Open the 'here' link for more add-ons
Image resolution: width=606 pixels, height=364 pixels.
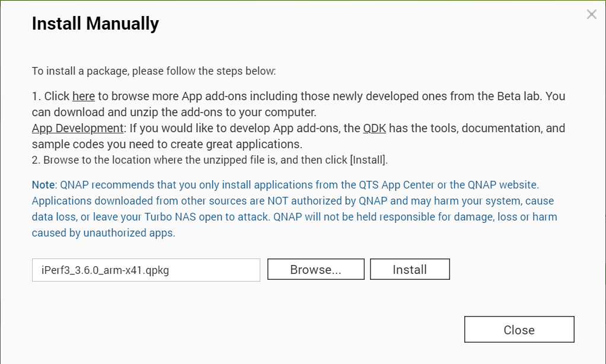tap(83, 96)
